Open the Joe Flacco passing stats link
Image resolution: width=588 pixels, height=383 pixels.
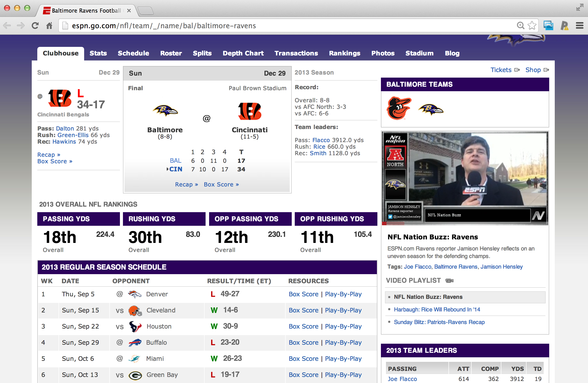(x=402, y=379)
